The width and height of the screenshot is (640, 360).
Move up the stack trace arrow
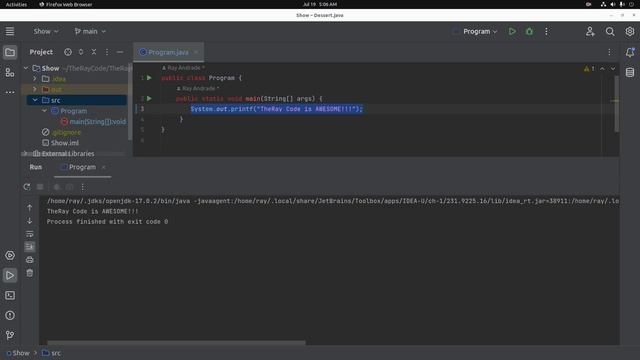[29, 208]
